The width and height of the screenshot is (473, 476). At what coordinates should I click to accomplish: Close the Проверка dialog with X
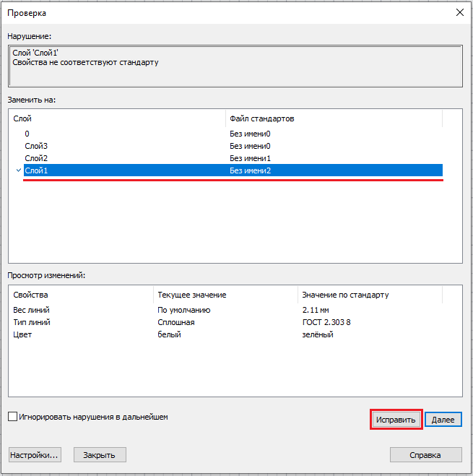point(459,12)
